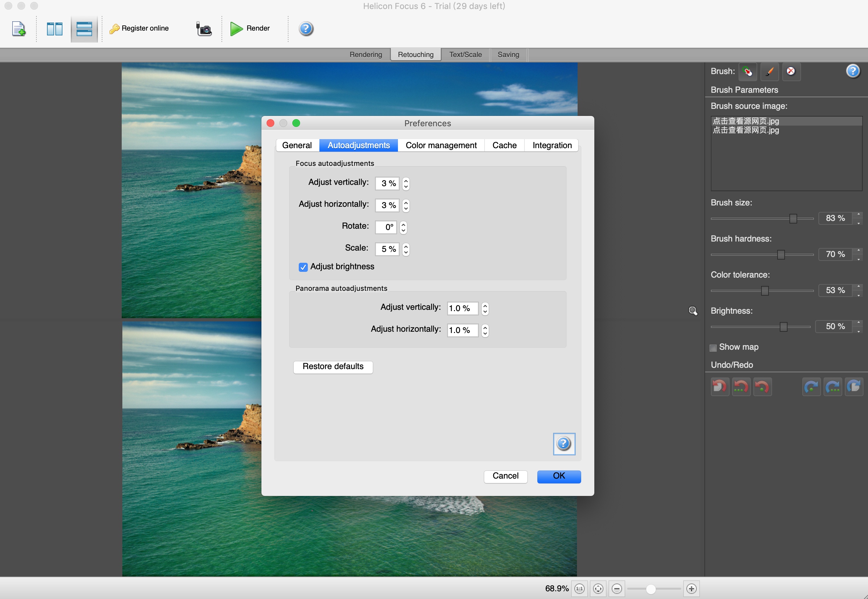Undo all changes with the red page arrow

tap(720, 386)
